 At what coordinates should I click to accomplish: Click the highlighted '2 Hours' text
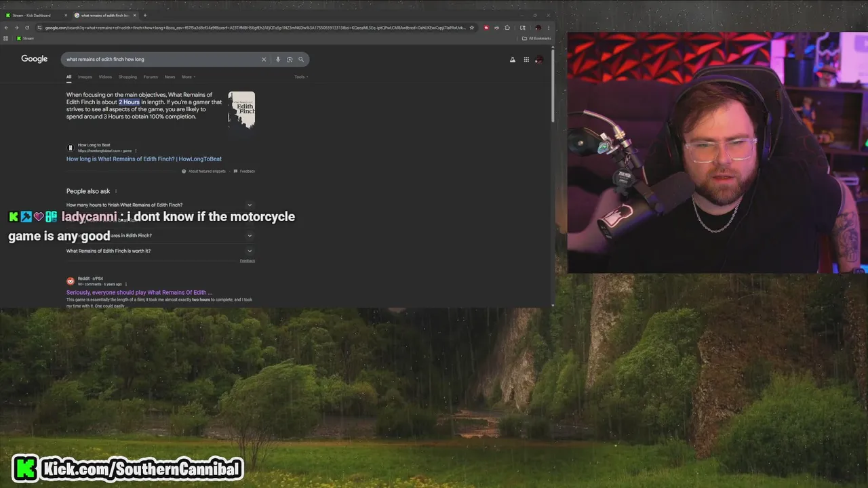pyautogui.click(x=129, y=102)
